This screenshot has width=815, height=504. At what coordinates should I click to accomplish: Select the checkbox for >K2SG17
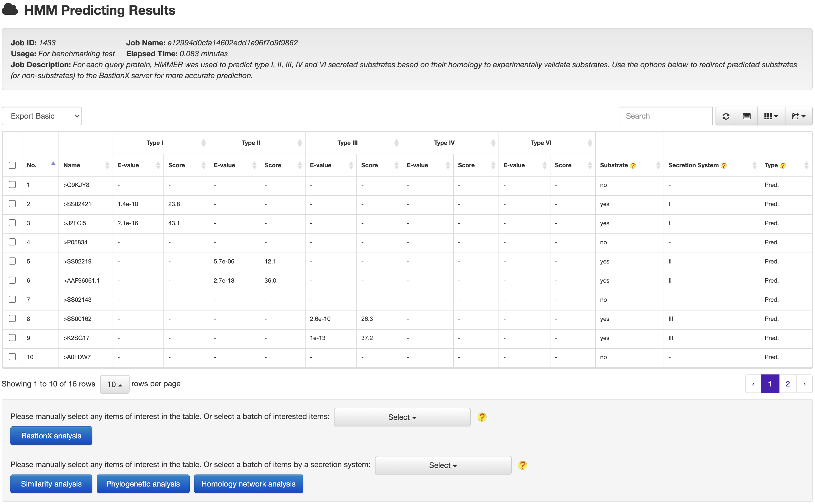click(x=12, y=338)
